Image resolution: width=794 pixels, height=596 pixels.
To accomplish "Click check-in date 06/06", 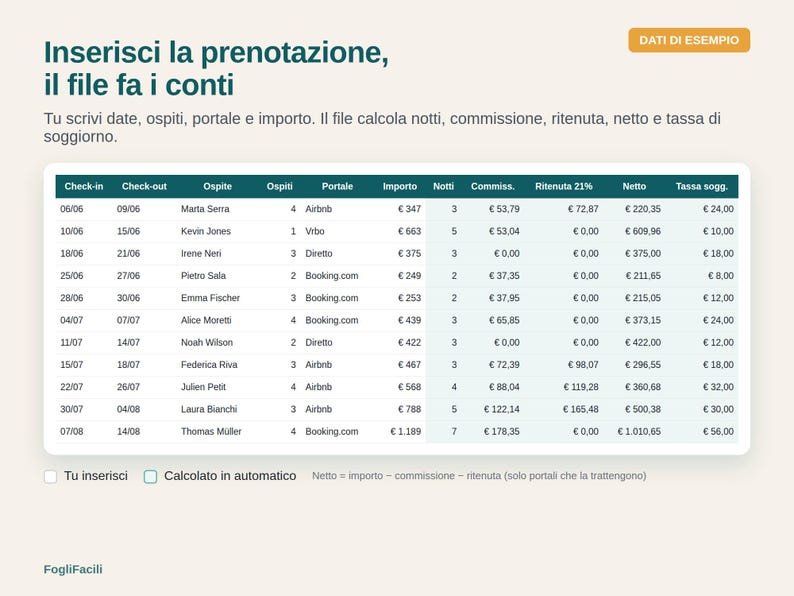I will 71,209.
